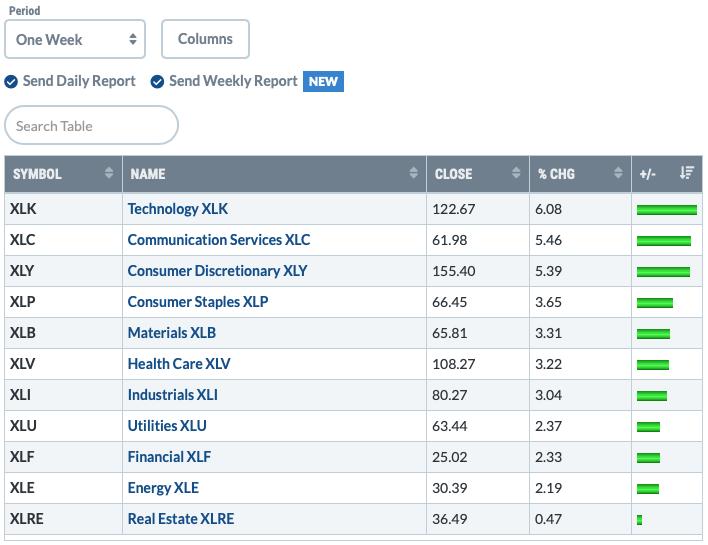Select the XLK symbol cell

click(63, 209)
